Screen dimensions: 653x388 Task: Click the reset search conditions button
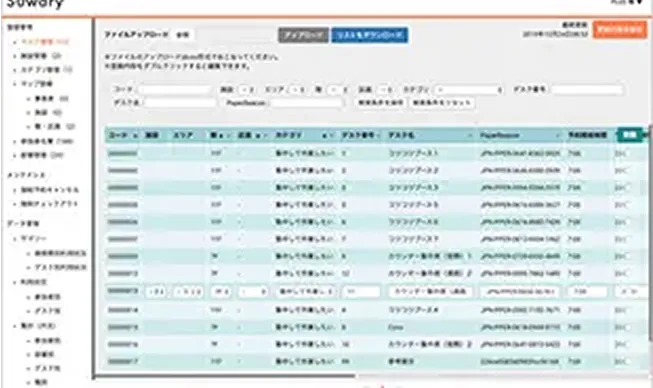tap(442, 102)
